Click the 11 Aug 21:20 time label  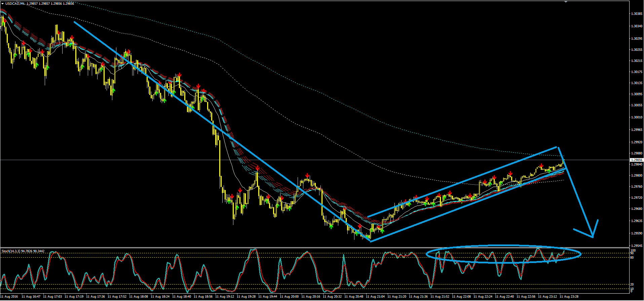click(x=397, y=297)
